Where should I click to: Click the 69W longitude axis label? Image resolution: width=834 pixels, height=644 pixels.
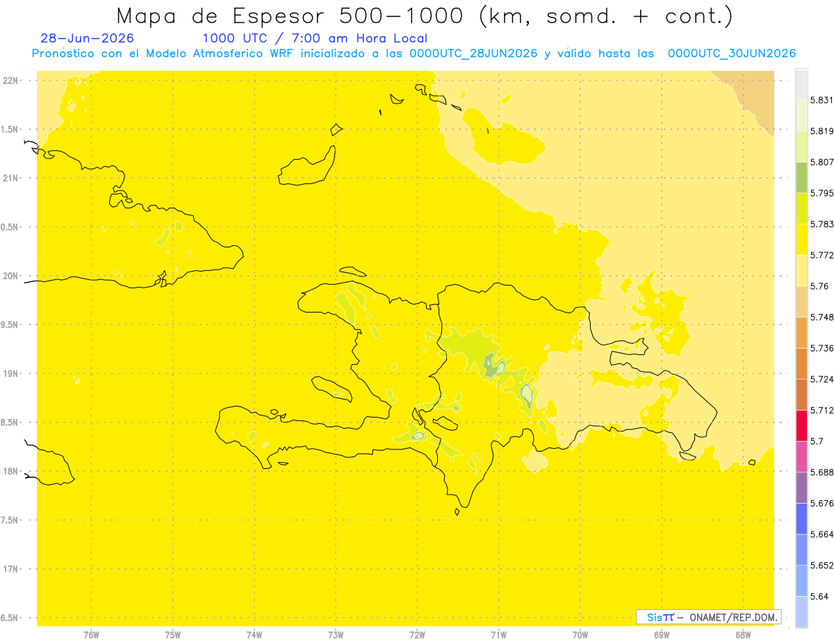pyautogui.click(x=662, y=635)
